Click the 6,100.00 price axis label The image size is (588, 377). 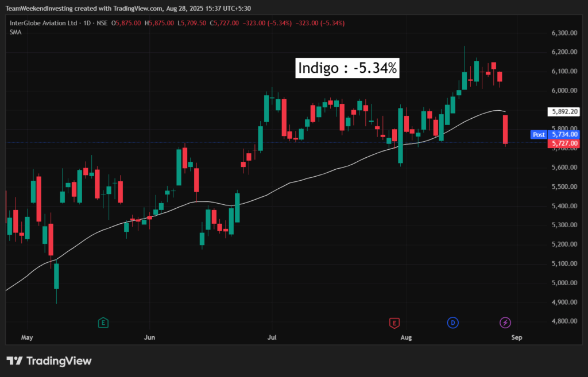tap(564, 71)
